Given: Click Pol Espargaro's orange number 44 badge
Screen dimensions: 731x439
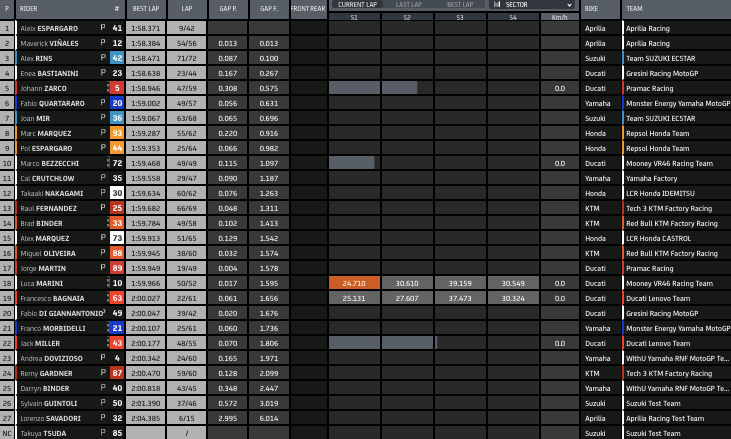Looking at the screenshot, I should pyautogui.click(x=117, y=148).
